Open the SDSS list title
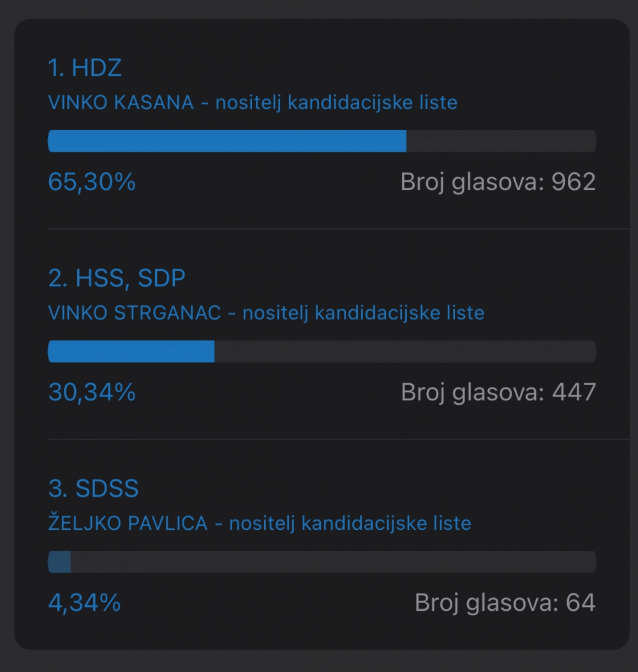 pyautogui.click(x=93, y=489)
